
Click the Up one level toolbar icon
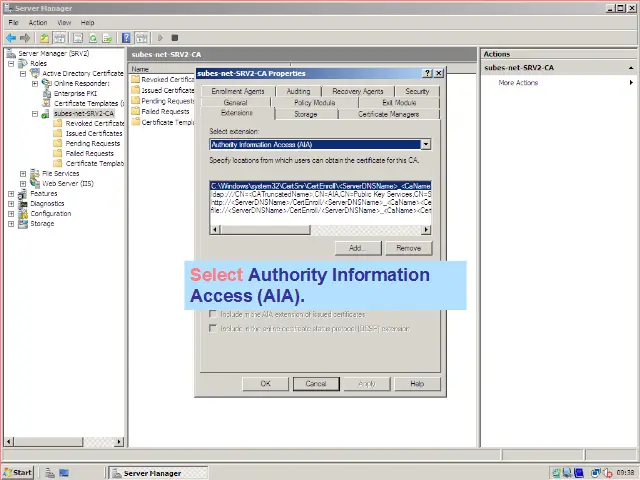[x=45, y=38]
